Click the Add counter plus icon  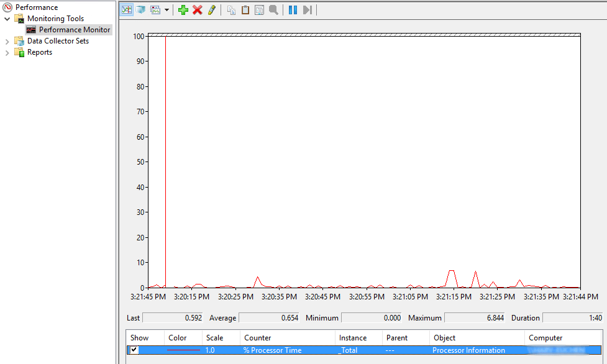pyautogui.click(x=183, y=9)
